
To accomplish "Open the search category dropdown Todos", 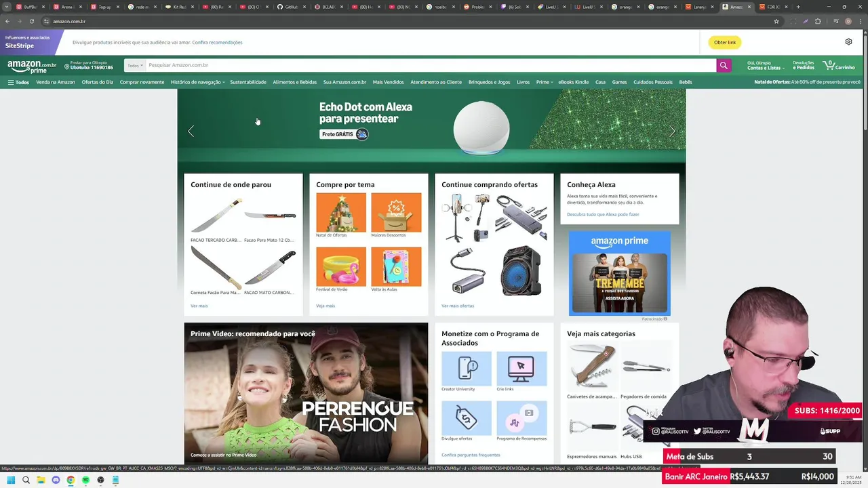I will click(x=135, y=65).
